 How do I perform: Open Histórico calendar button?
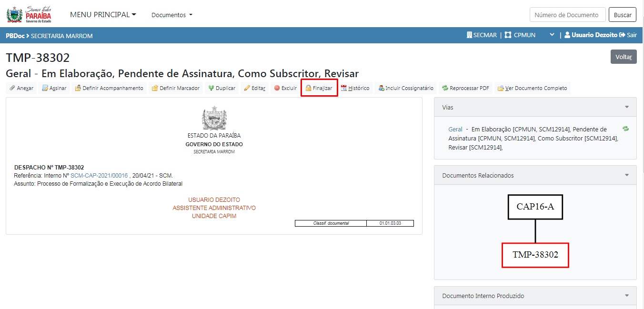(x=355, y=88)
